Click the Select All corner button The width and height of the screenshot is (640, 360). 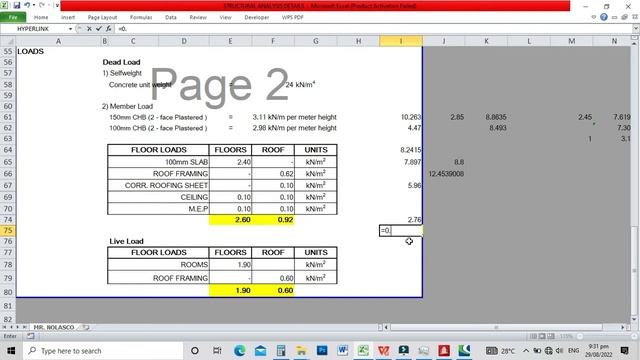(x=8, y=41)
